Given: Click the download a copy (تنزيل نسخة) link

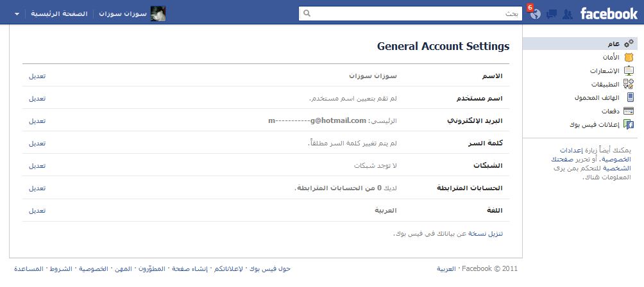Looking at the screenshot, I should [488, 234].
